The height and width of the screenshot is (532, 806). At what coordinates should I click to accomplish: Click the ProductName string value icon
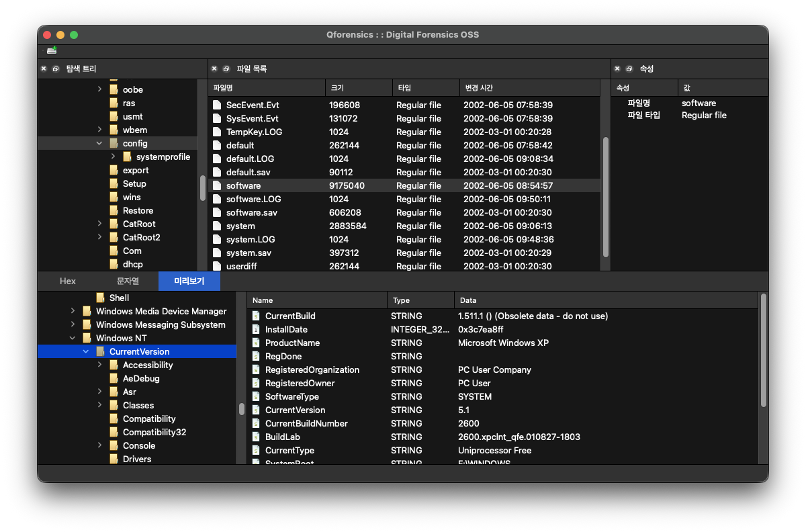[x=256, y=343]
